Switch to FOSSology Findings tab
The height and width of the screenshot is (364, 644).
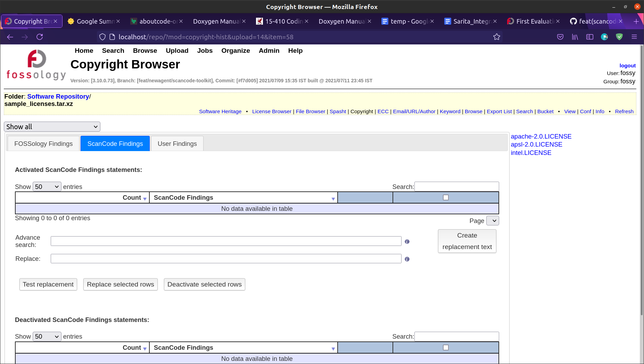(43, 144)
